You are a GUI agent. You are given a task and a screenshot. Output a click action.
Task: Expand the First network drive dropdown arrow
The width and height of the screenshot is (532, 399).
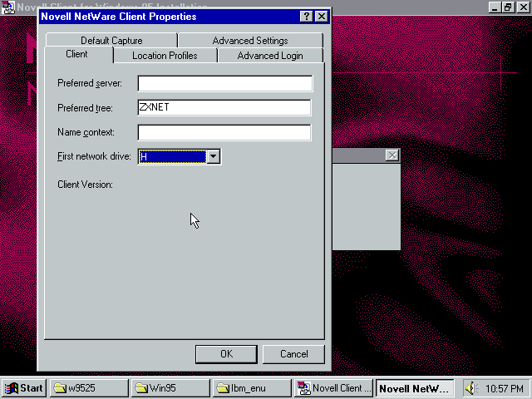coord(214,156)
